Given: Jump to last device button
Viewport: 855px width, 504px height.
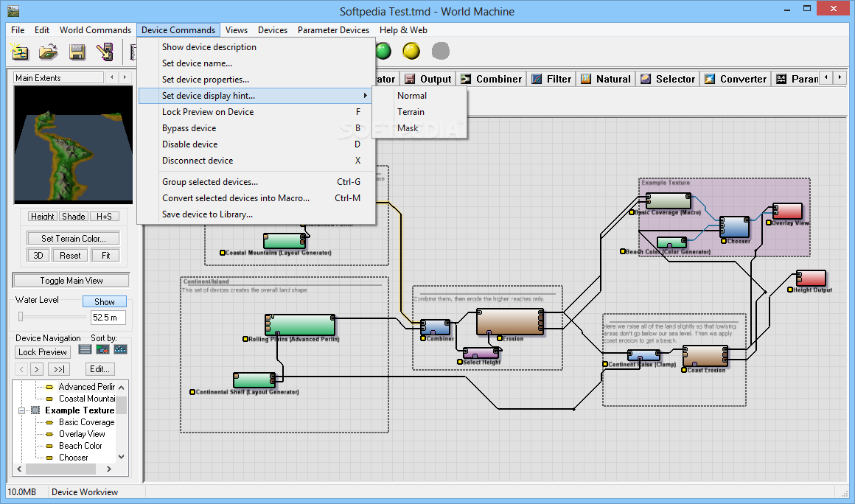Looking at the screenshot, I should click(x=59, y=369).
